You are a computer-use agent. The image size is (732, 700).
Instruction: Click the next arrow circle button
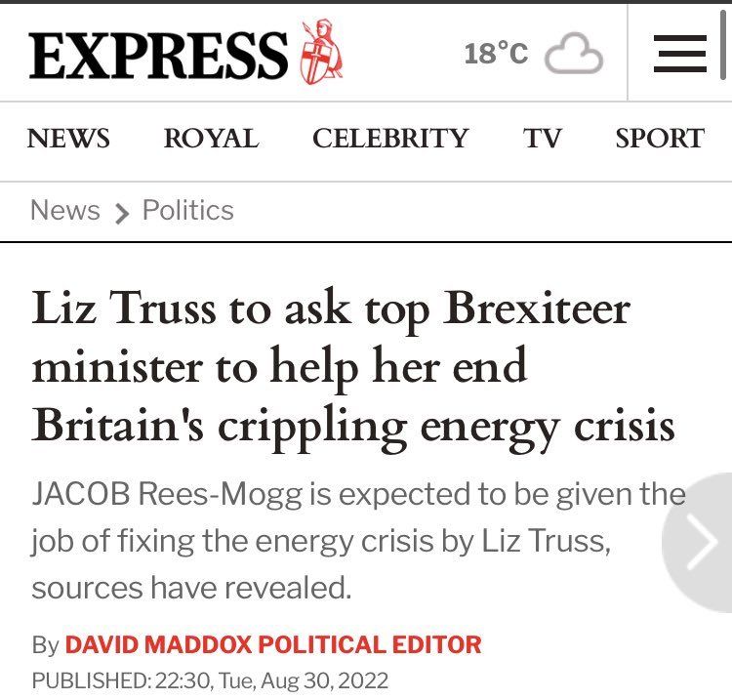[701, 545]
